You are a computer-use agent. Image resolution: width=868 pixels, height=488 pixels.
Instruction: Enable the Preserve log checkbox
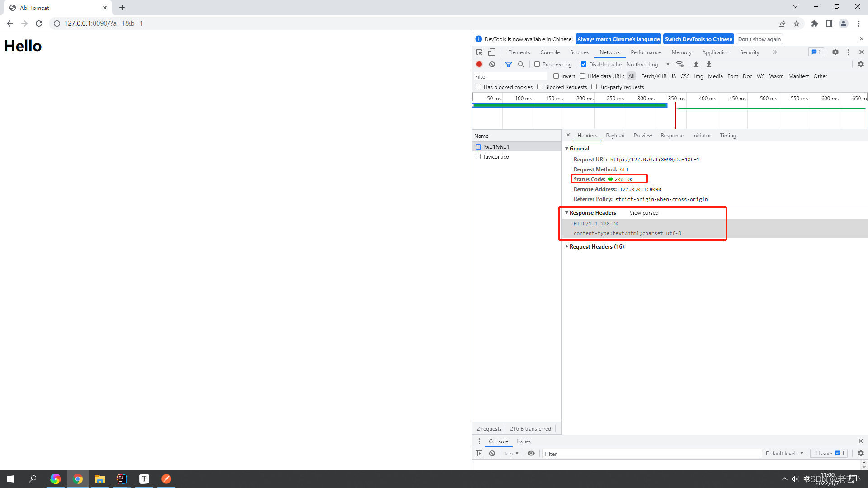point(537,64)
